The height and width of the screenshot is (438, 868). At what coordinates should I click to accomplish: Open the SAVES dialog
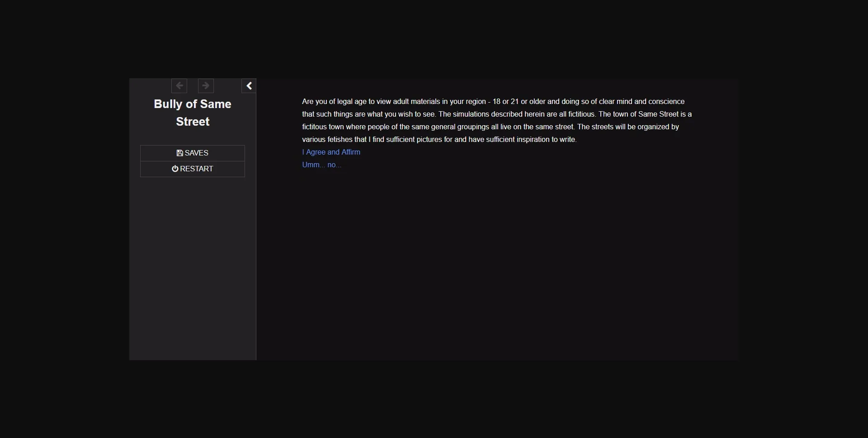pos(193,153)
